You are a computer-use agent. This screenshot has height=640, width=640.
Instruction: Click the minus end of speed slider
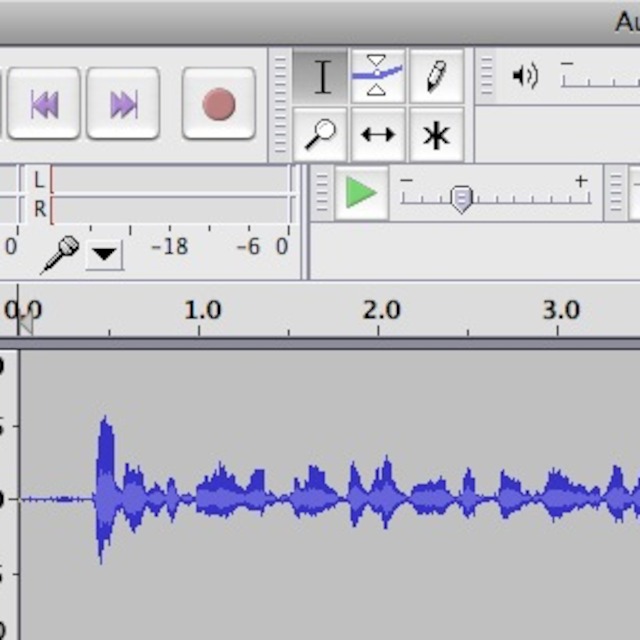click(x=406, y=180)
